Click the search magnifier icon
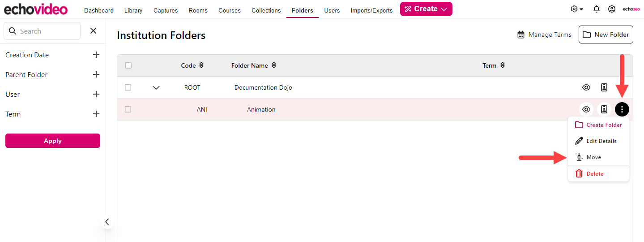Image resolution: width=644 pixels, height=242 pixels. point(13,31)
